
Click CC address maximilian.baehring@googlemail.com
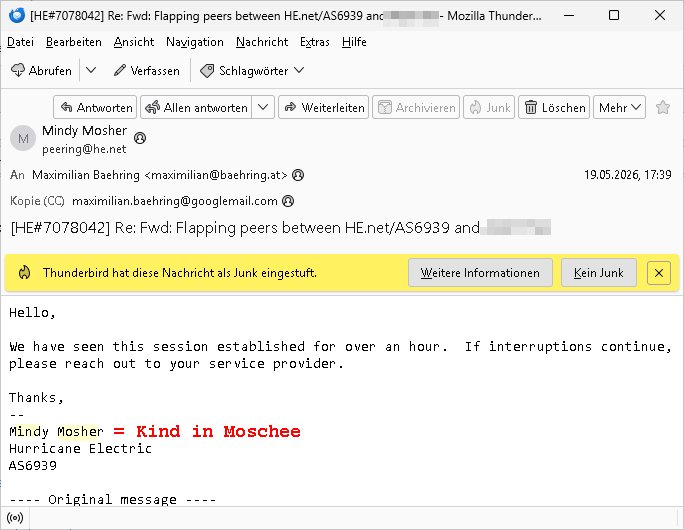pos(175,201)
